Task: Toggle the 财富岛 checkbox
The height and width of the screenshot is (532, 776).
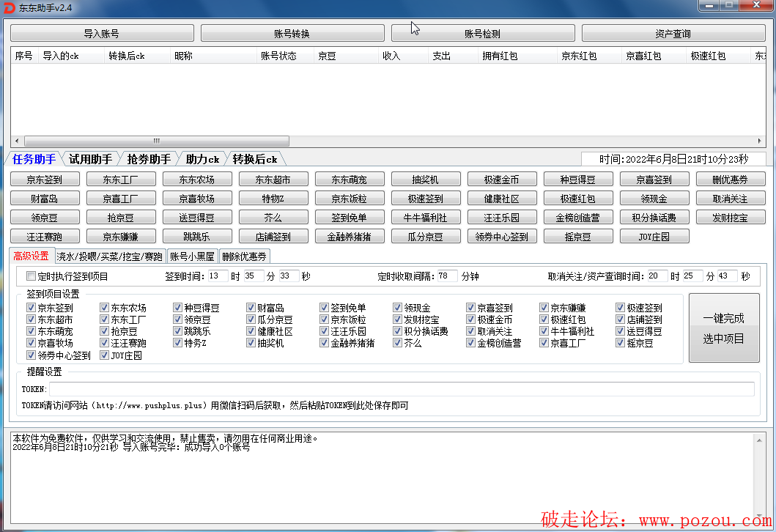Action: (251, 307)
